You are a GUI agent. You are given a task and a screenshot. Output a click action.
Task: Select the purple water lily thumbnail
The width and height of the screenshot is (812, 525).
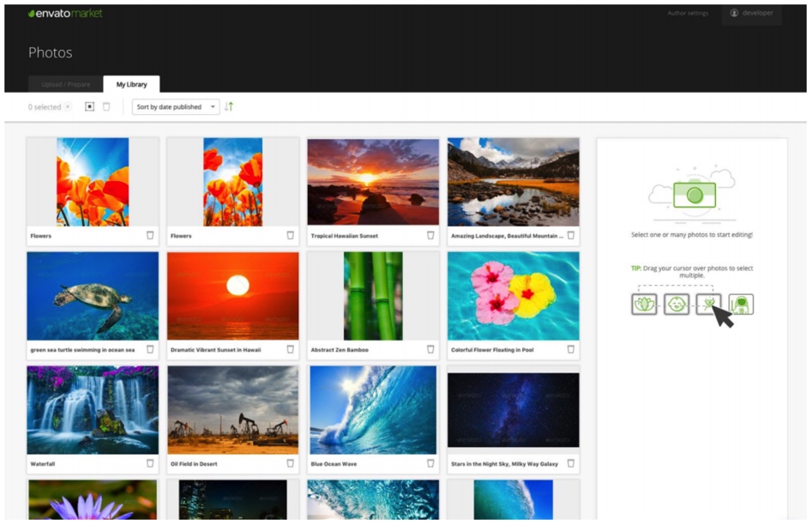pyautogui.click(x=93, y=499)
